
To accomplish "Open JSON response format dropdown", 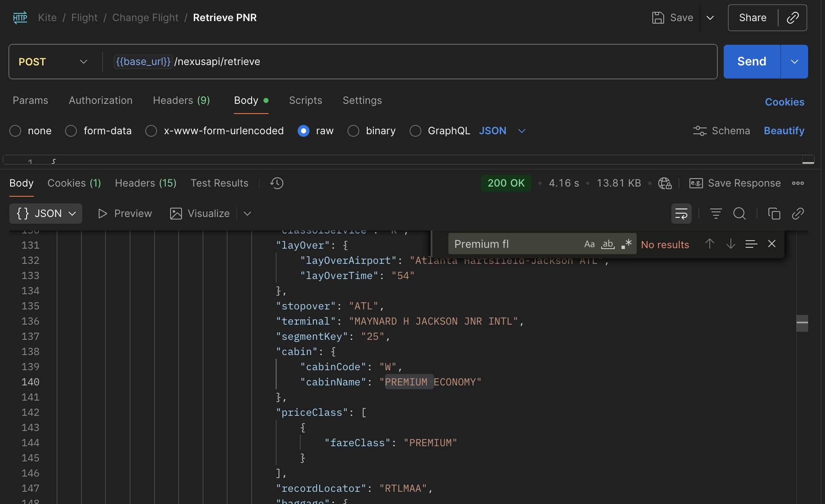I will pyautogui.click(x=46, y=214).
